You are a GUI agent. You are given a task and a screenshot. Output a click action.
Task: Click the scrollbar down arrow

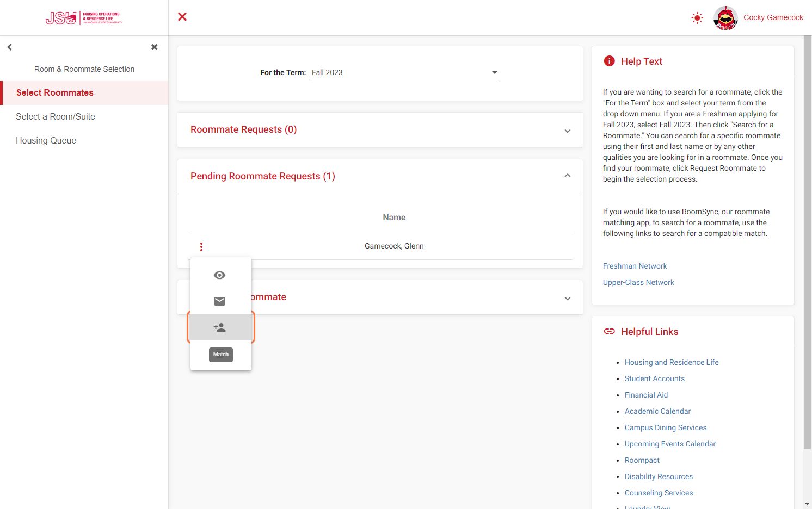pos(808,504)
